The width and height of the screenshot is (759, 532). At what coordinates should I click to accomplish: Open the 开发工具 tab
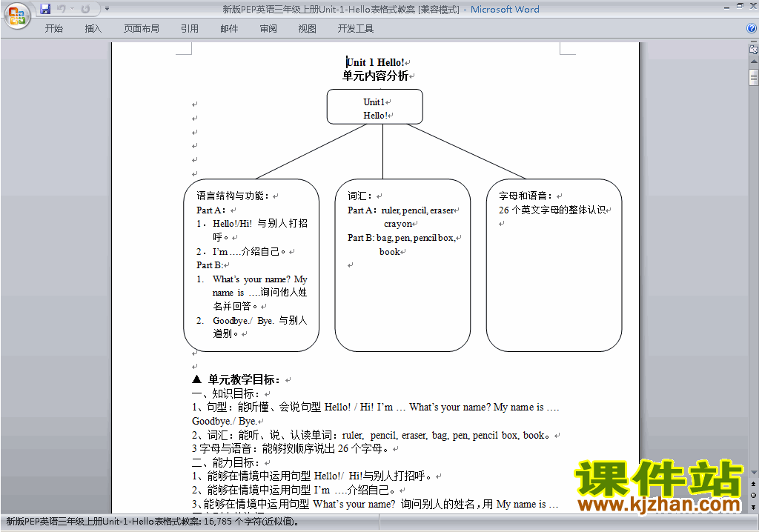point(355,29)
